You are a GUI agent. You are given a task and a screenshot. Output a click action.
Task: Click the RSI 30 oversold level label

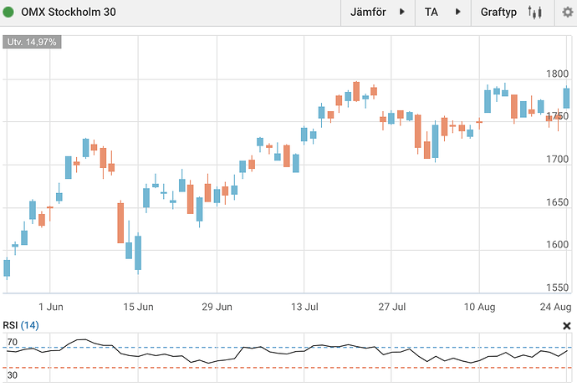point(13,376)
